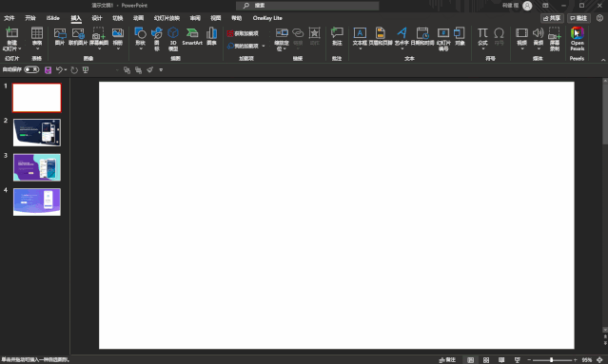Click the Screen Recording icon
608x364 pixels.
click(x=555, y=33)
